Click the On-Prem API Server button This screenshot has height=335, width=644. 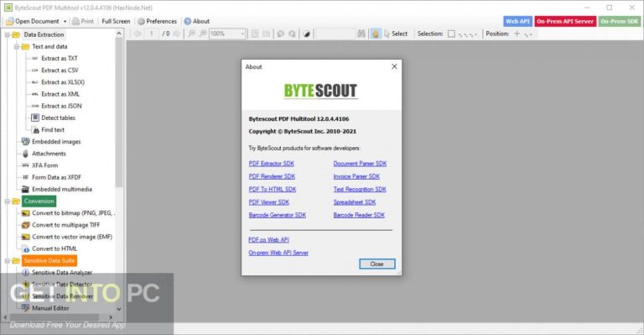(565, 21)
